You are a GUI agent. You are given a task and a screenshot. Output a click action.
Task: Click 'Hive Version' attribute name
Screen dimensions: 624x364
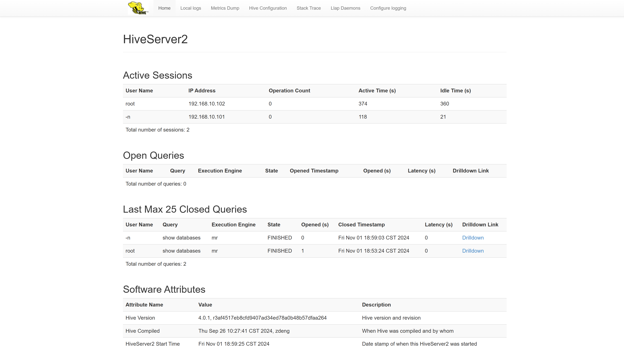pyautogui.click(x=140, y=318)
